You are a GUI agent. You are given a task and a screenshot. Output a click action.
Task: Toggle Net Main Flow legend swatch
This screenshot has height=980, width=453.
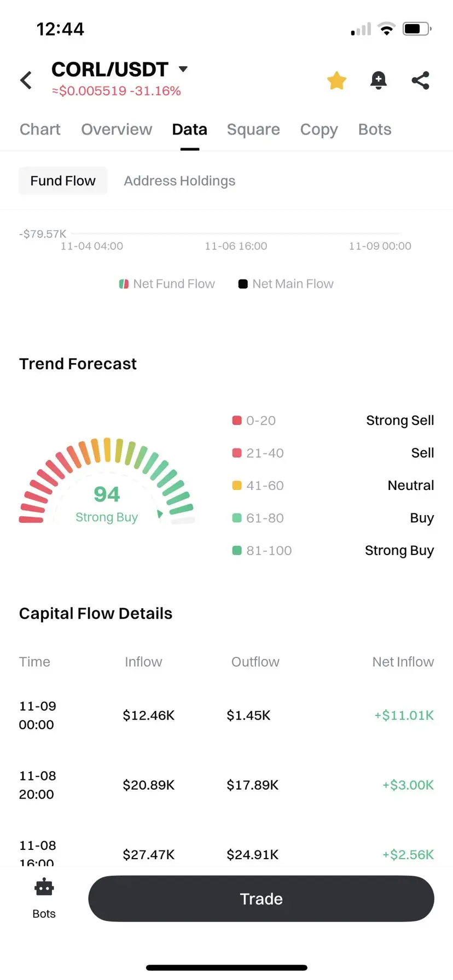(243, 284)
